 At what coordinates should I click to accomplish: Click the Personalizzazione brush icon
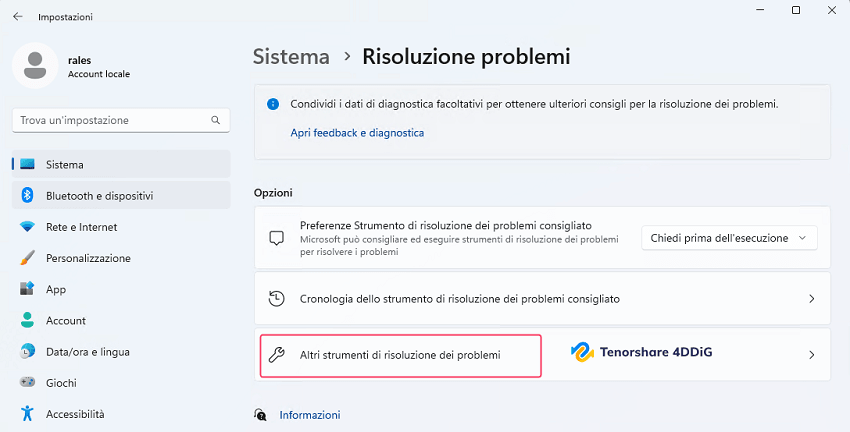[28, 258]
